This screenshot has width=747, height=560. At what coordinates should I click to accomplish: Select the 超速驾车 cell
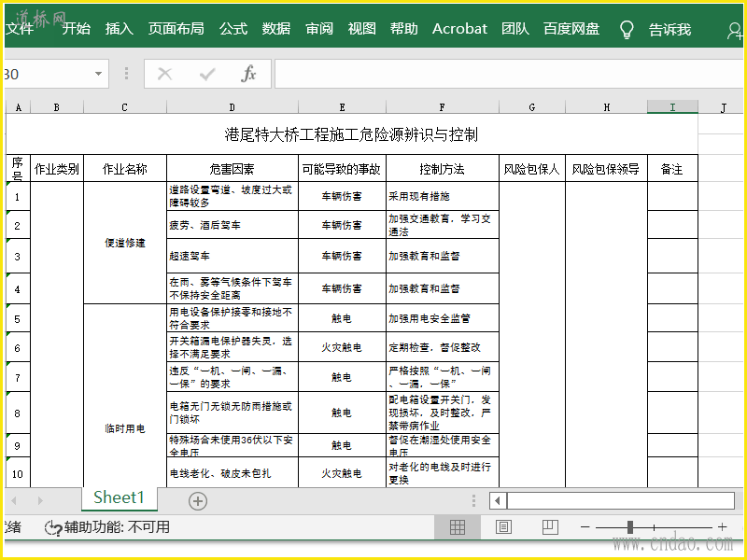pos(233,256)
